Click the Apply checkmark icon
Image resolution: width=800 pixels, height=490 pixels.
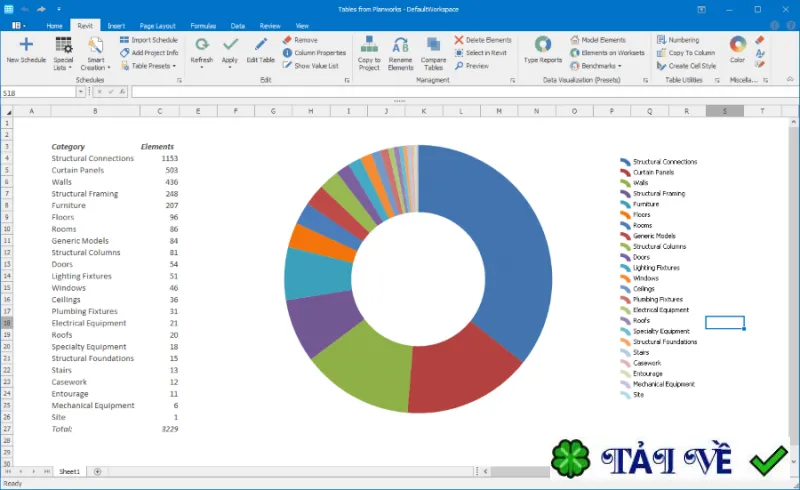point(230,44)
